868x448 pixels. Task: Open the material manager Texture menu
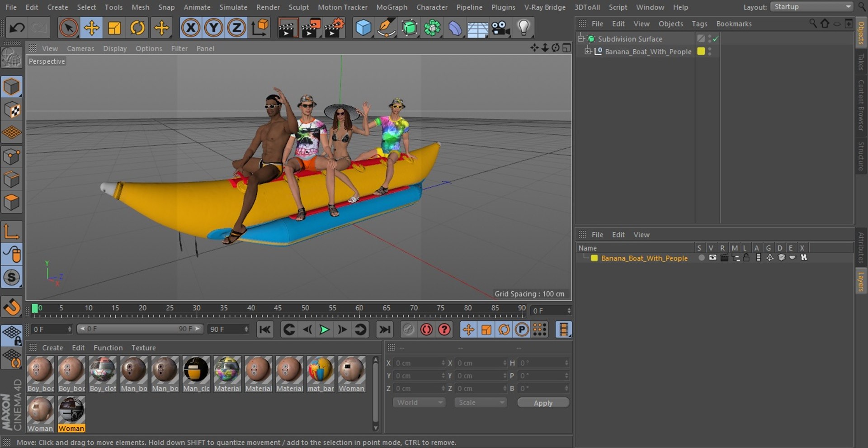143,348
